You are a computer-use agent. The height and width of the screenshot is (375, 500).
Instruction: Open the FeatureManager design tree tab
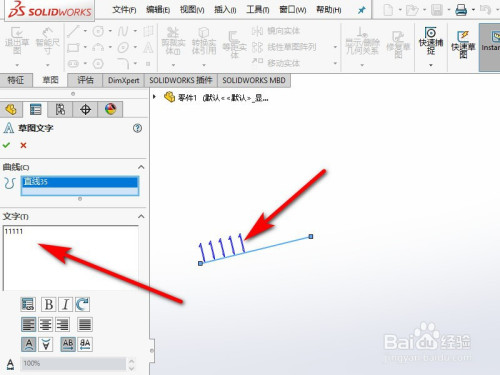pyautogui.click(x=11, y=109)
